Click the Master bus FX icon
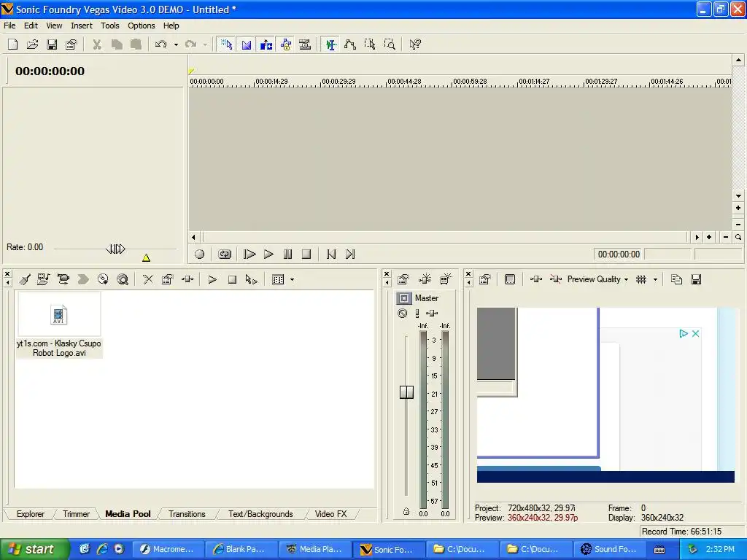Screen dimensions: 747x560 tap(432, 314)
